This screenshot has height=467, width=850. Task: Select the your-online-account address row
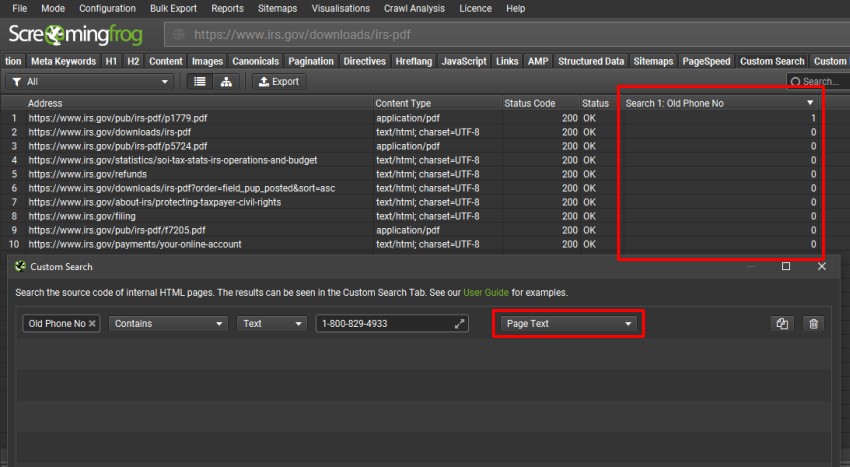(x=135, y=244)
